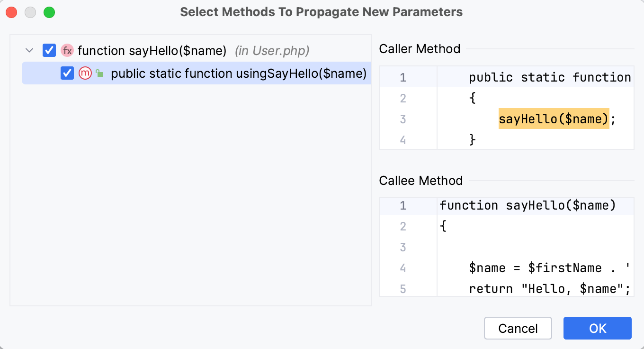The width and height of the screenshot is (644, 349).
Task: Uncheck the usingSayHello($name) method checkbox
Action: tap(66, 73)
